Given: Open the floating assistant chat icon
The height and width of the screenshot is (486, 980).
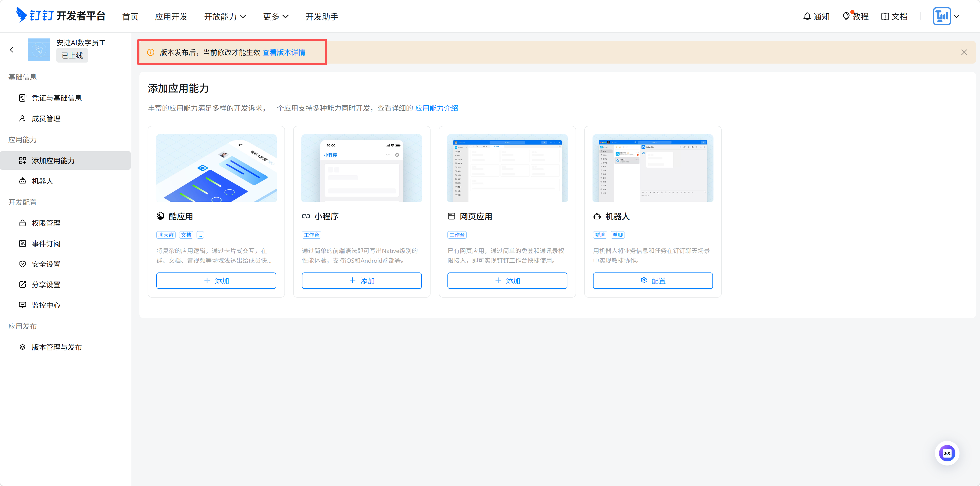Looking at the screenshot, I should point(947,453).
